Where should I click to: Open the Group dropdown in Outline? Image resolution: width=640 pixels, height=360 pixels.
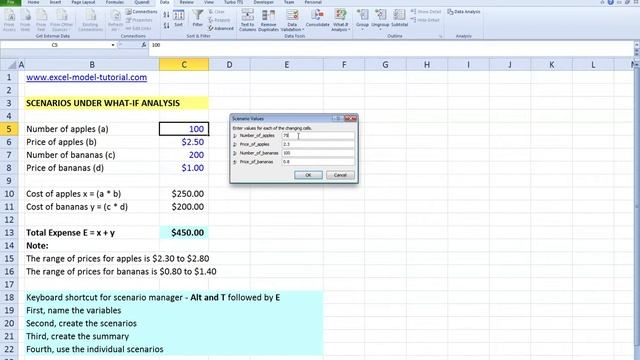point(362,20)
